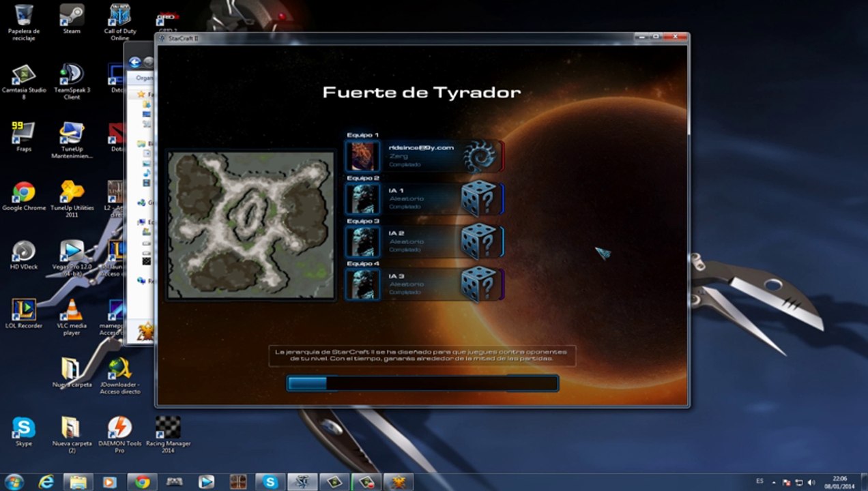
Task: Select the IA 1 player portrait
Action: click(x=362, y=198)
